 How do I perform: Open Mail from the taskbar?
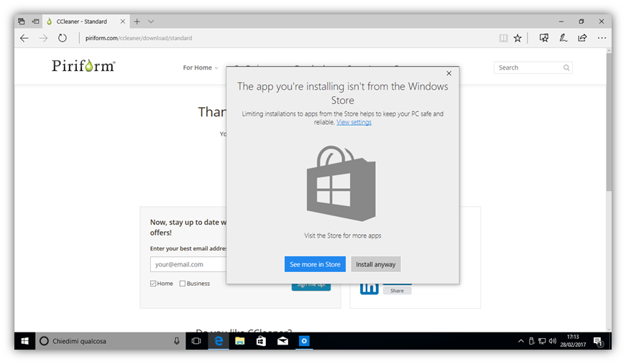tap(282, 341)
